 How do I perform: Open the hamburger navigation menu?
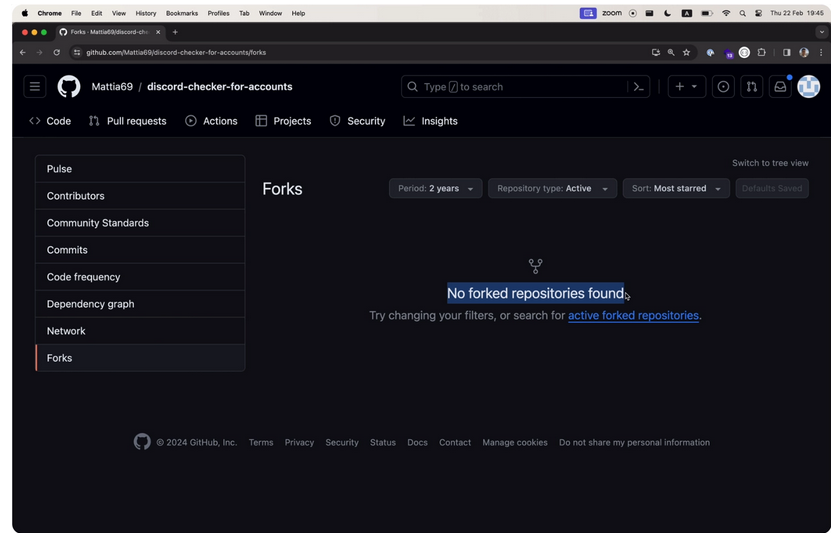(x=35, y=87)
